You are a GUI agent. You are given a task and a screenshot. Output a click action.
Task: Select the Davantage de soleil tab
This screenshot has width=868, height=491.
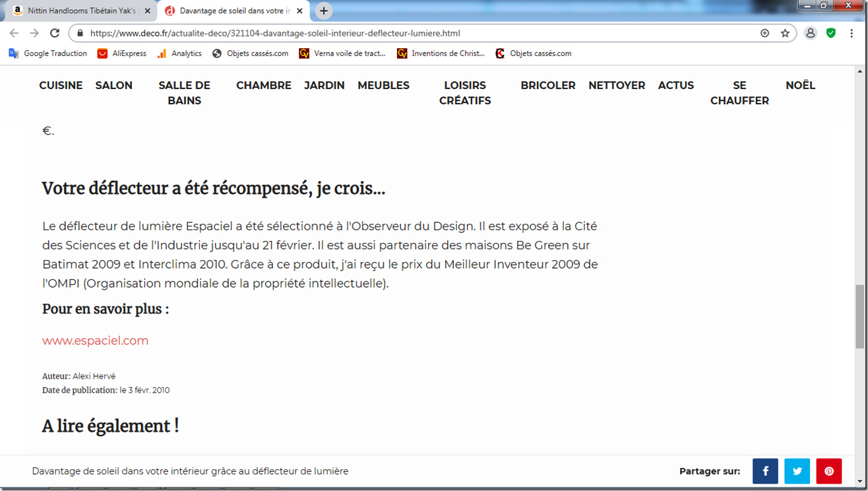[x=233, y=11]
